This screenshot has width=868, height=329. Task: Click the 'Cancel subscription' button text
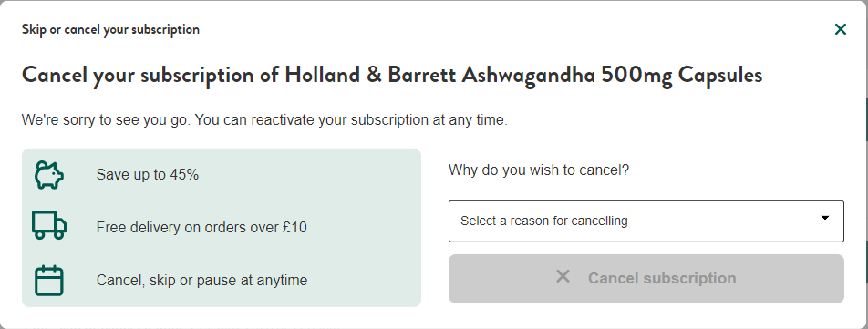click(x=662, y=278)
